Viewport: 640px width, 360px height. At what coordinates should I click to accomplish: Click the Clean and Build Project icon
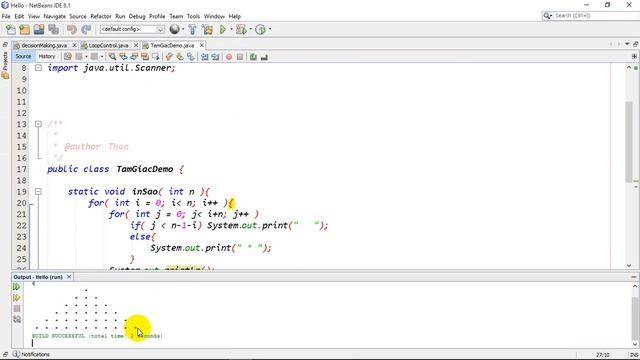click(207, 29)
